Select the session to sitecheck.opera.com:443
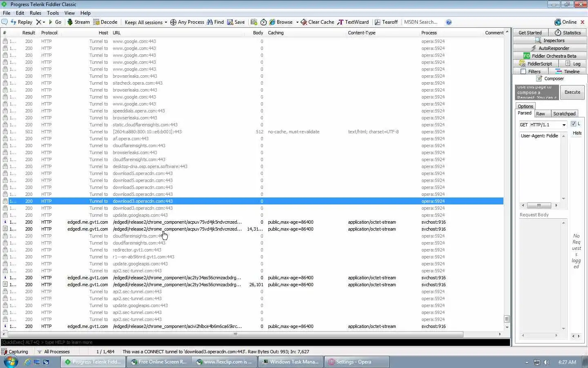 [252, 83]
